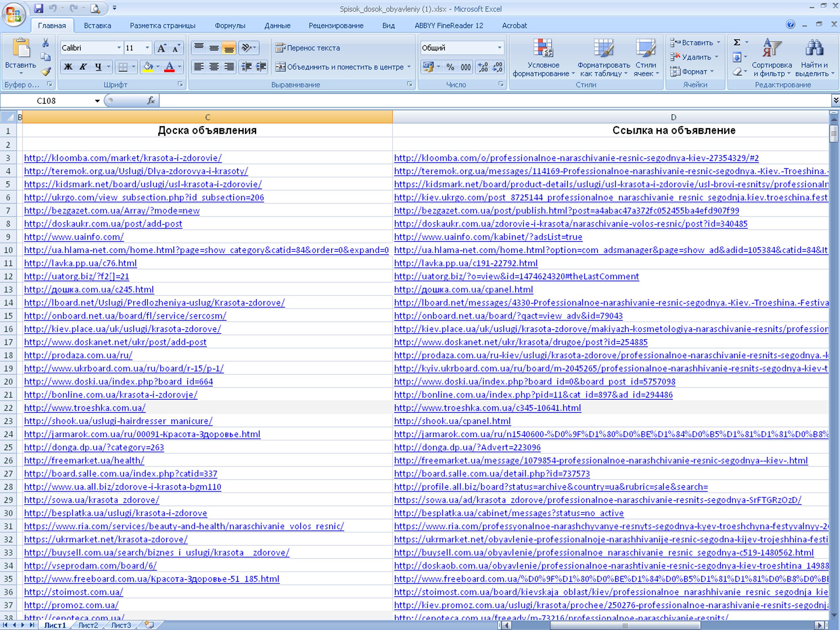The height and width of the screenshot is (630, 840).
Task: Open Объединить и поместить в центре dropdown arrow
Action: 409,67
